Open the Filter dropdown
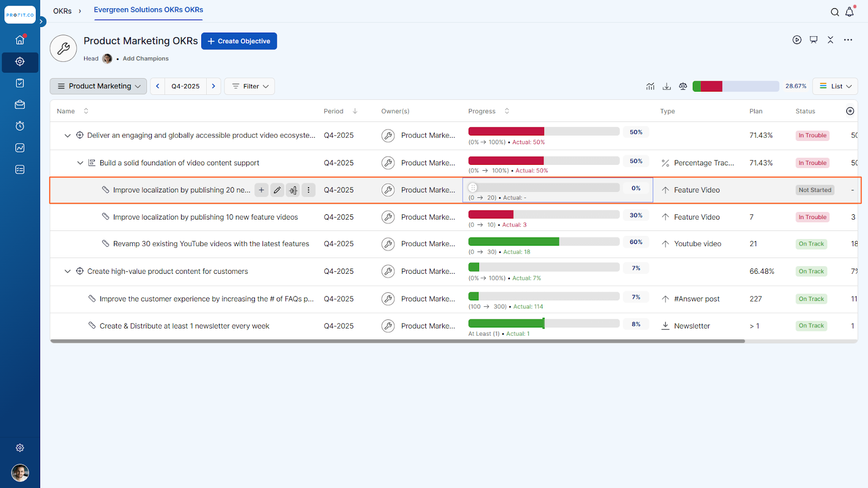This screenshot has width=868, height=488. coord(250,86)
